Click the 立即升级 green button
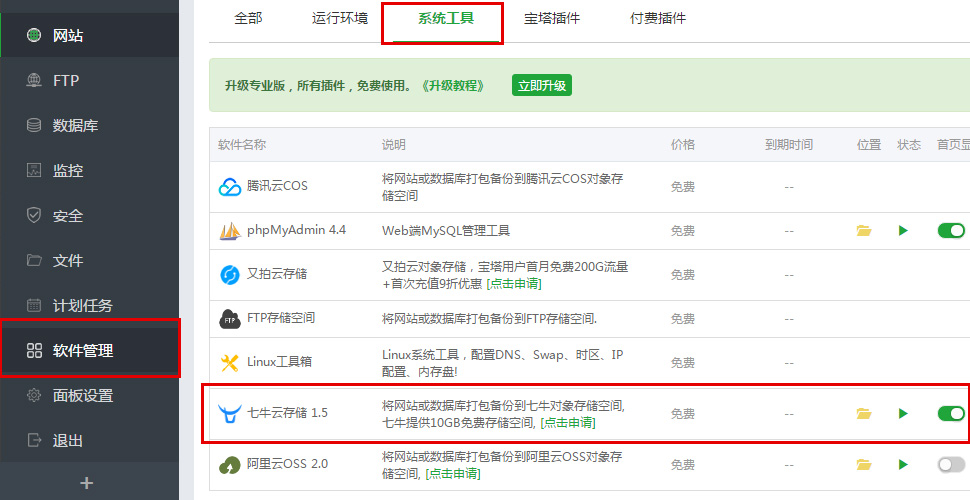Screen dimensions: 970x500 (542, 85)
